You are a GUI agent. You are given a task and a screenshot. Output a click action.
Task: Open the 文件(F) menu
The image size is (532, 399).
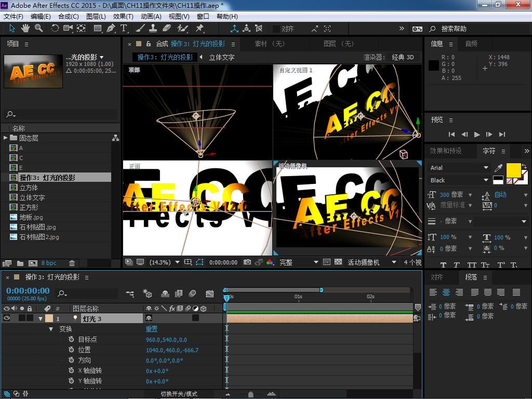pos(14,16)
